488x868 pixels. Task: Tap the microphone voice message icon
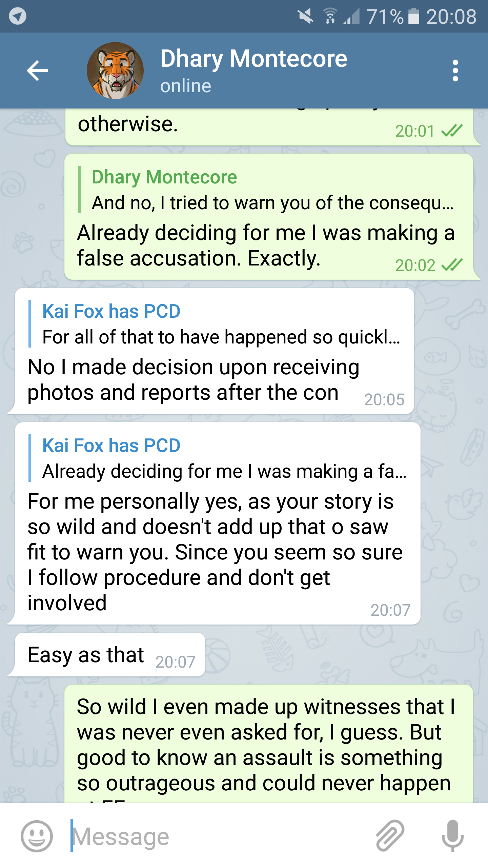point(452,836)
